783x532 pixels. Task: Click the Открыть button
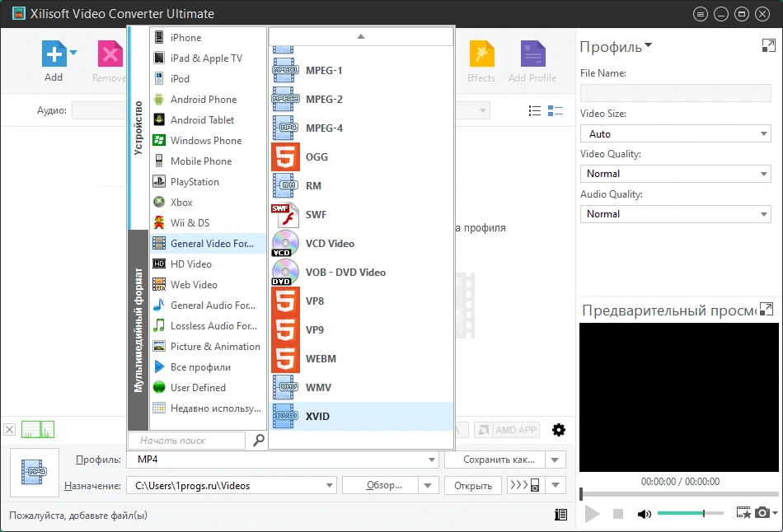(473, 486)
